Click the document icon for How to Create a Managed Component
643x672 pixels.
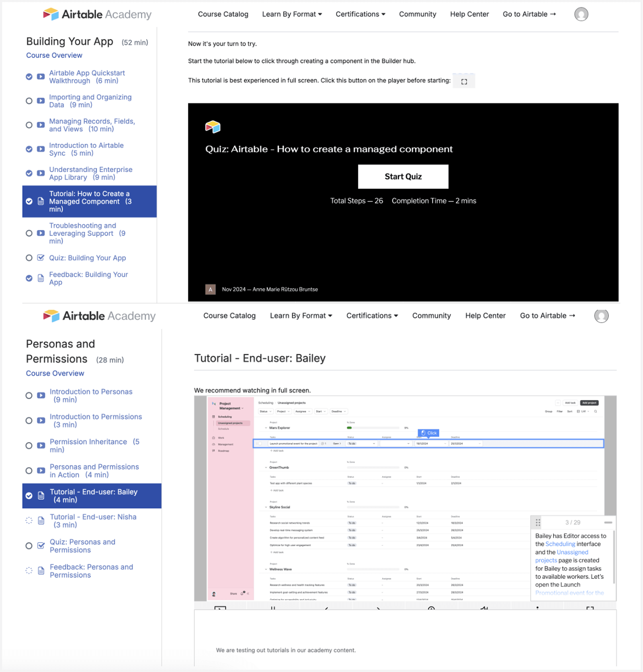click(41, 201)
